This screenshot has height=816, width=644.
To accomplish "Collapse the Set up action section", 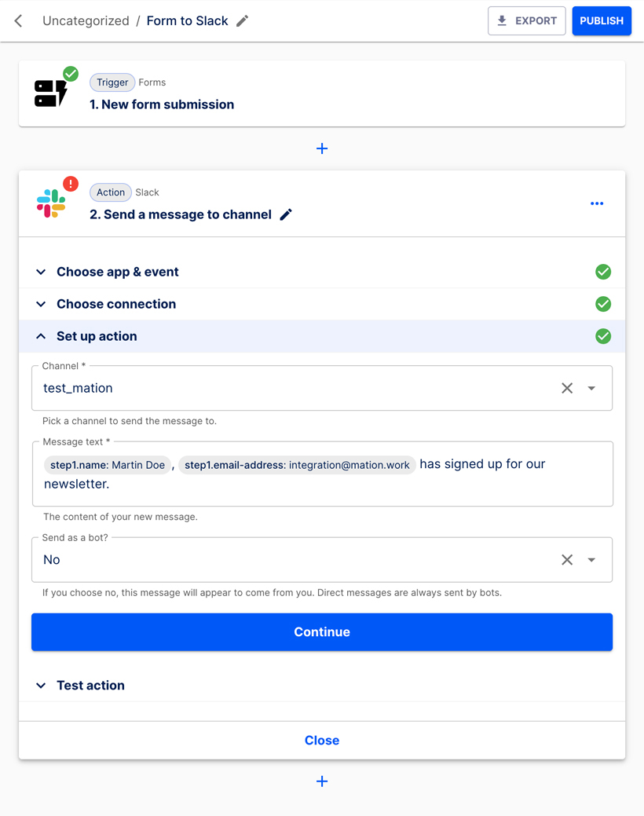I will point(96,336).
